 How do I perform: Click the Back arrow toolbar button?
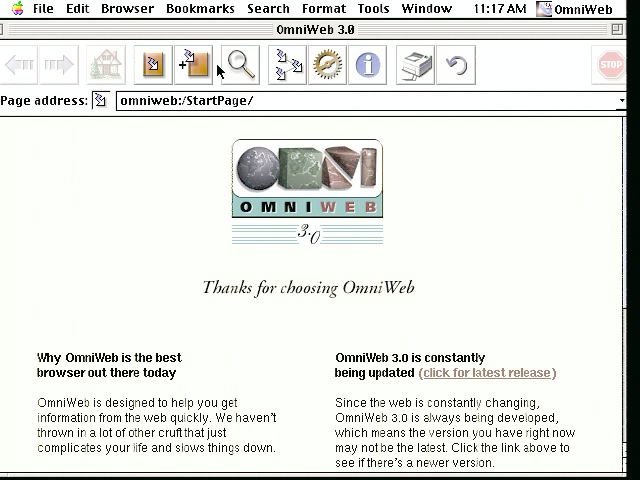pos(19,65)
